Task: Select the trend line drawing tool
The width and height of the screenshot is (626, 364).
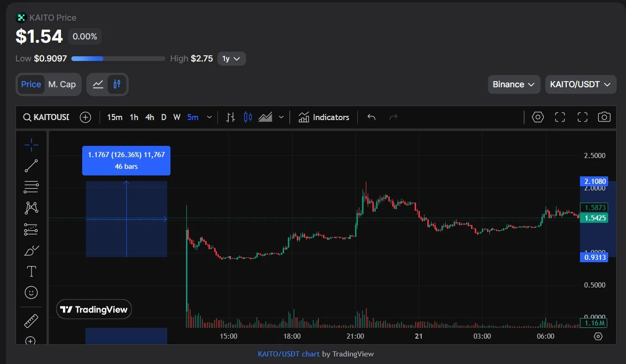Action: pos(31,166)
